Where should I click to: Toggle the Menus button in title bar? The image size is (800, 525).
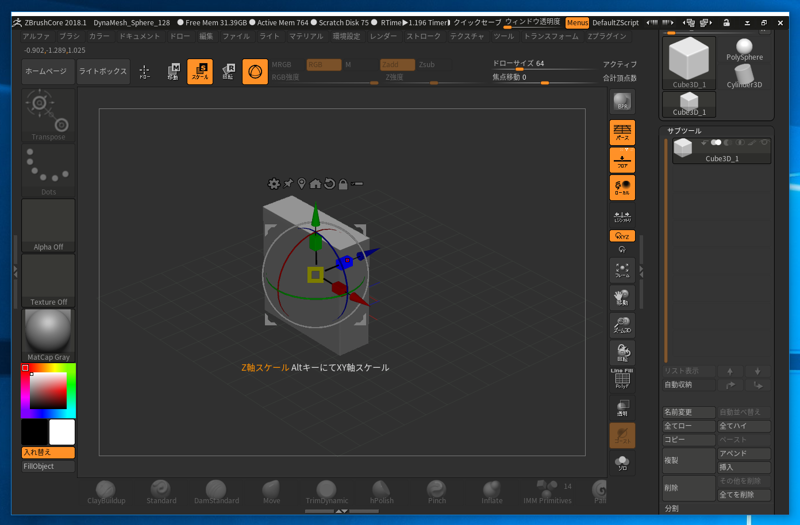point(577,22)
